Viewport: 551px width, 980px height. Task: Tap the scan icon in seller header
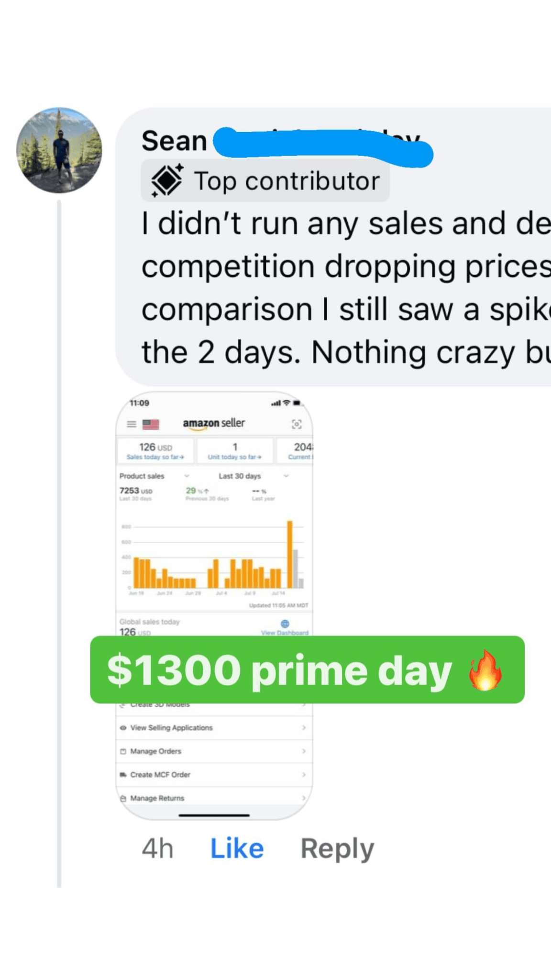[297, 424]
